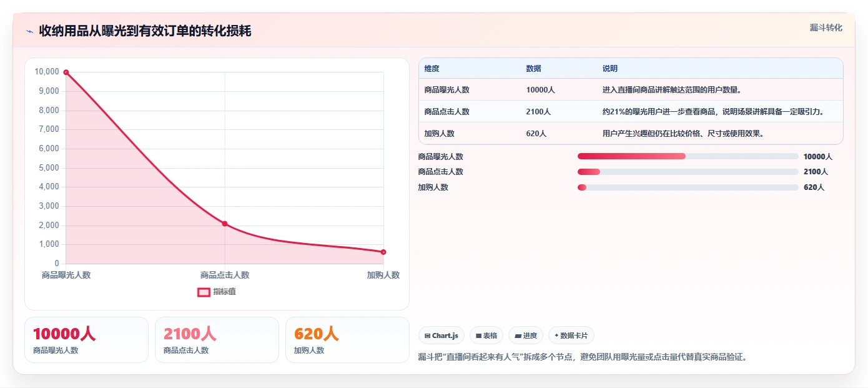This screenshot has height=388, width=868.
Task: Click 商品曝光人数 cell in the table
Action: click(446, 90)
